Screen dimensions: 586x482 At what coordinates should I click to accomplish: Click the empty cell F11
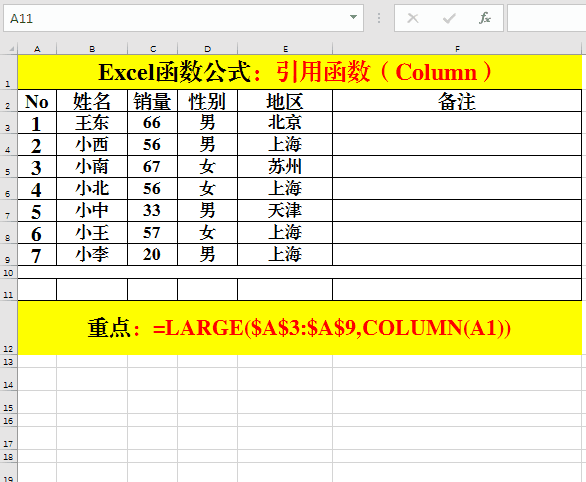(457, 290)
